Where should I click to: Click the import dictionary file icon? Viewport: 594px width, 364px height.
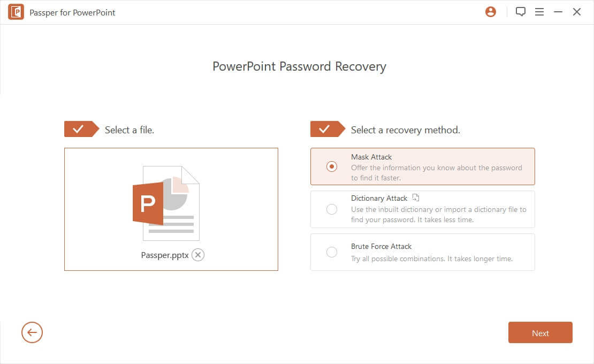click(416, 198)
